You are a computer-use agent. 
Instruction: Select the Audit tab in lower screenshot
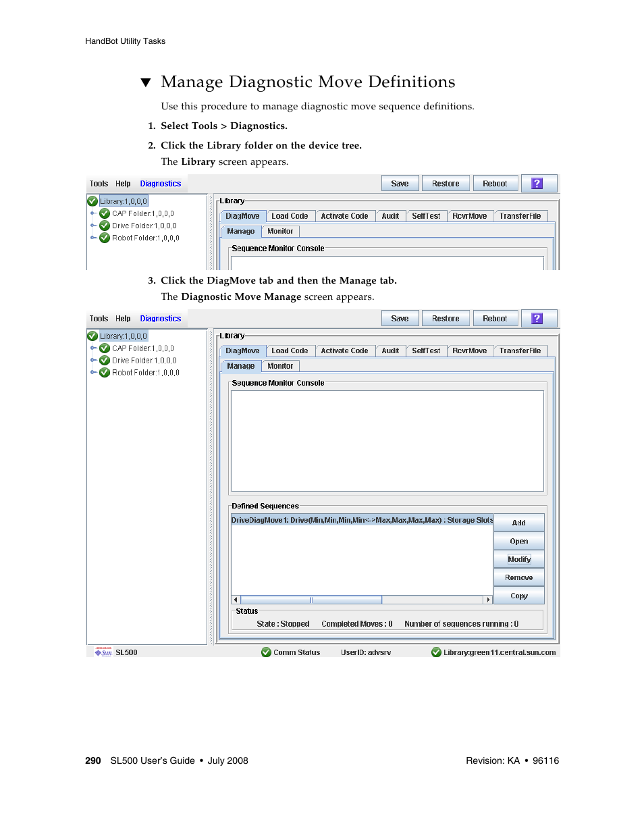coord(390,351)
